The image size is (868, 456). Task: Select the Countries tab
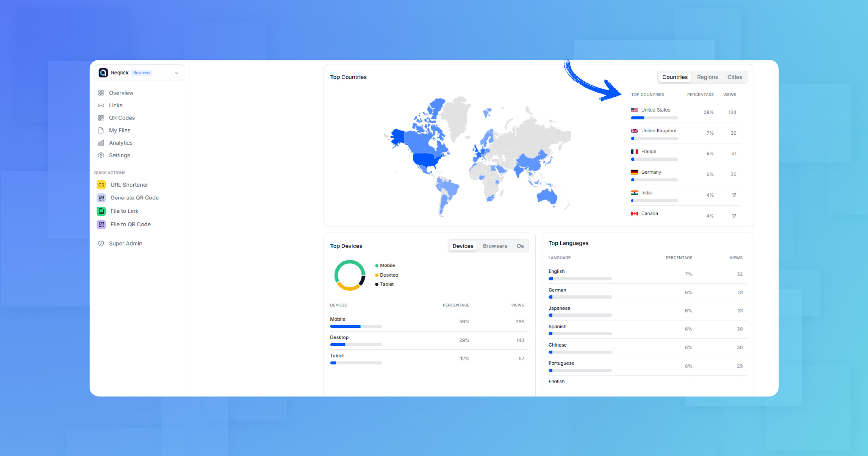tap(675, 77)
